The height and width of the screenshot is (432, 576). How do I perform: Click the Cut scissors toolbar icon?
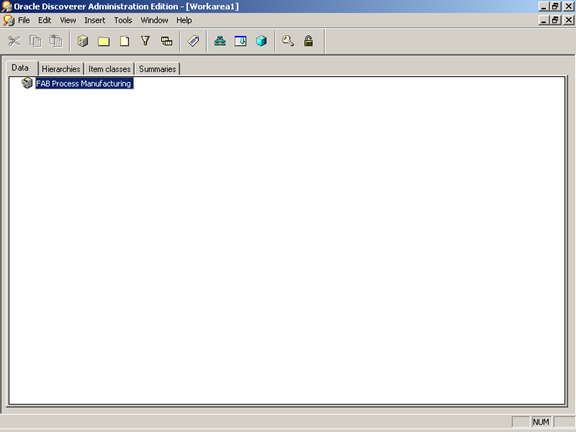point(14,41)
